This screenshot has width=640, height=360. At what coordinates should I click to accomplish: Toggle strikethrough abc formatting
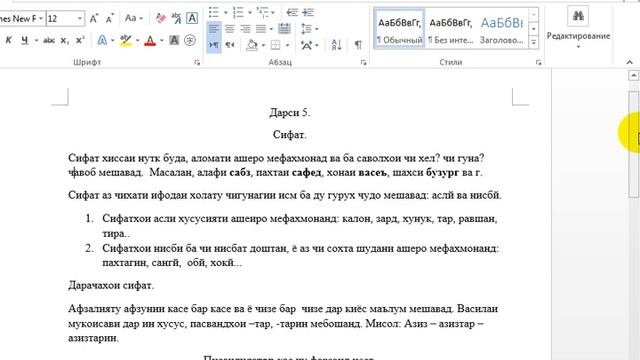click(49, 40)
